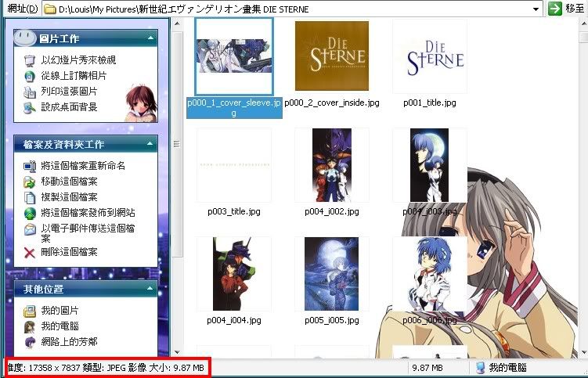Click the rename this file icon
588x378 pixels.
[29, 166]
